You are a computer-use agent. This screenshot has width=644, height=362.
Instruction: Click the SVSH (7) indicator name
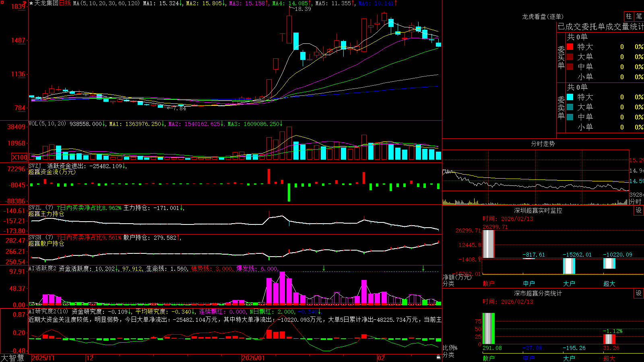(41, 238)
